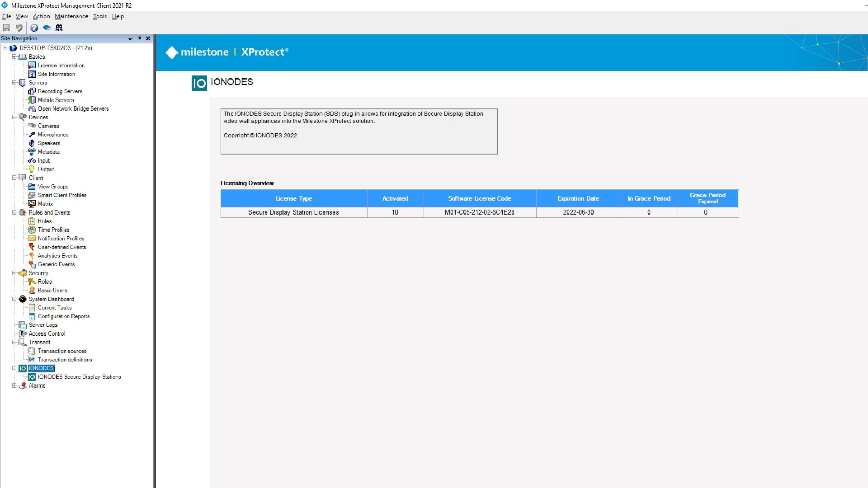The width and height of the screenshot is (868, 488).
Task: Click the Save toolbar icon
Action: click(6, 28)
